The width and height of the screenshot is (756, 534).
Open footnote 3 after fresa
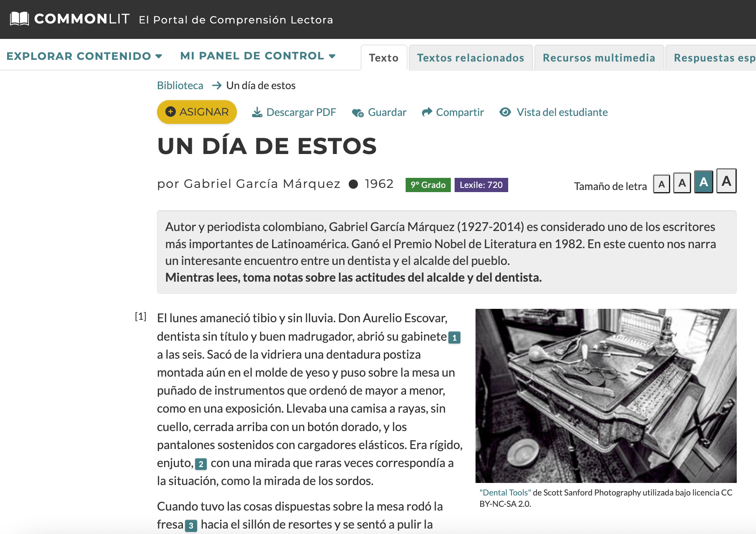191,526
